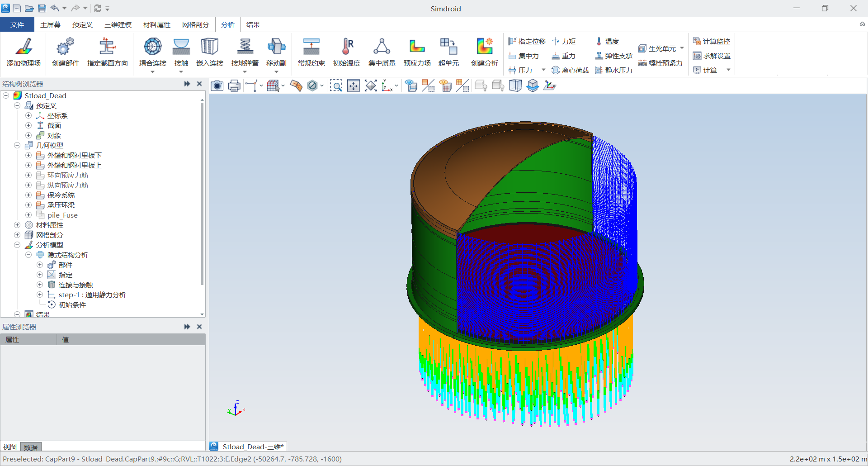Switch to the 主屏幕 ribbon tab

pos(50,24)
